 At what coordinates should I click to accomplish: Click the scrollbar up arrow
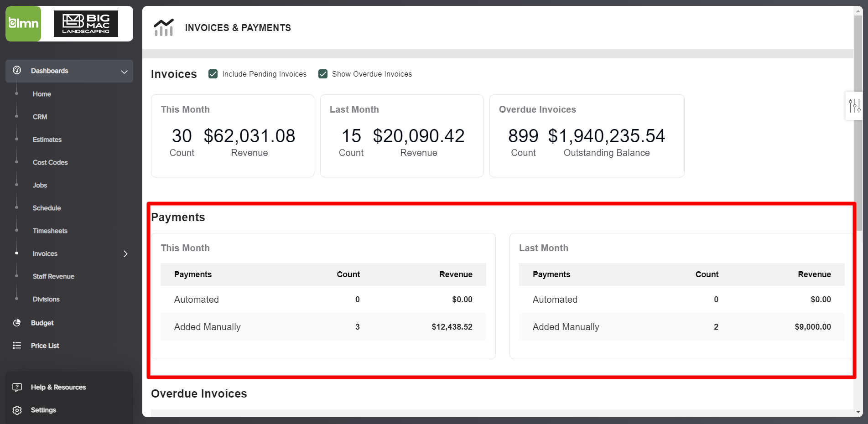858,11
